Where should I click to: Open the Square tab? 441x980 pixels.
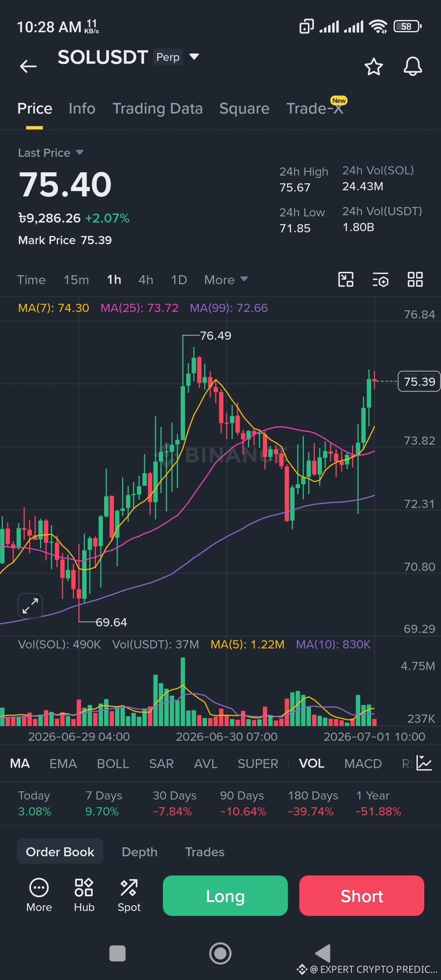244,109
